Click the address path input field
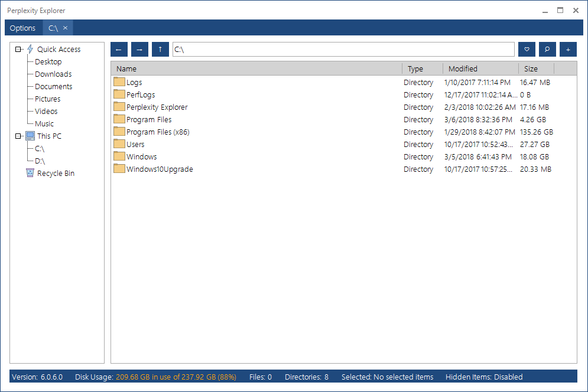The width and height of the screenshot is (588, 392). [x=343, y=50]
